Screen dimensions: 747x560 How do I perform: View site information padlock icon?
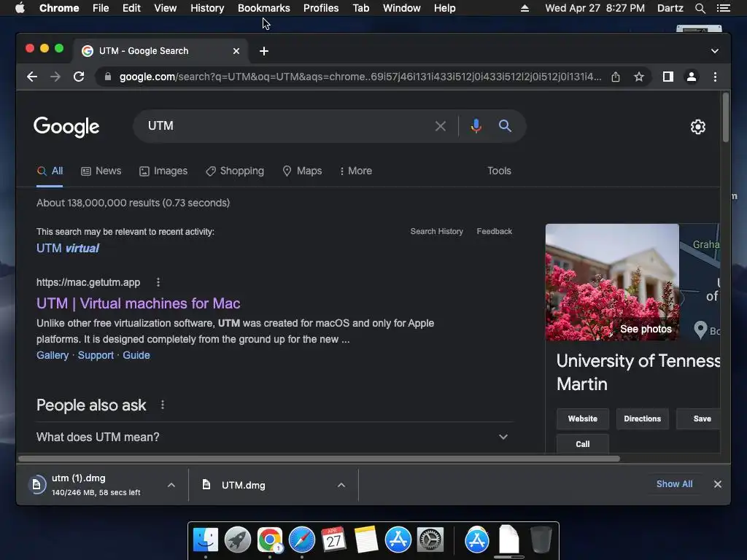[108, 77]
